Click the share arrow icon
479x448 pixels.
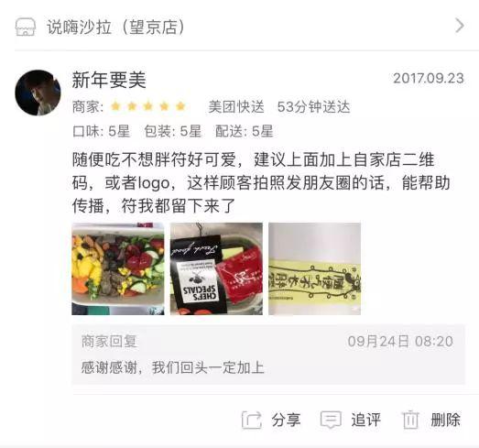click(x=252, y=421)
